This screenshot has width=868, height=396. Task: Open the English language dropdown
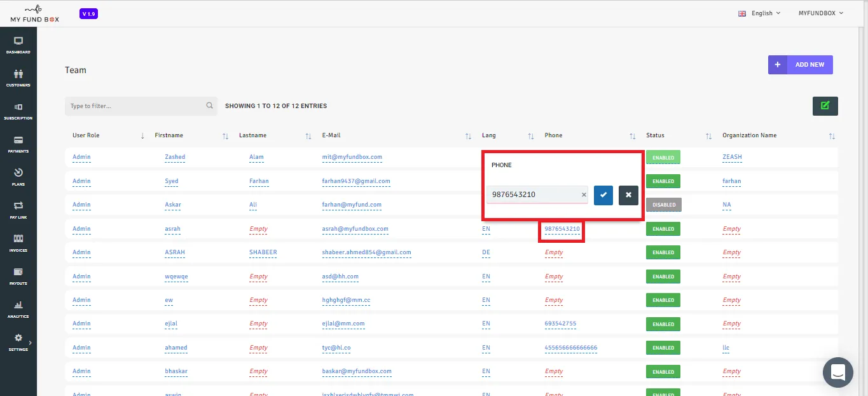point(759,13)
